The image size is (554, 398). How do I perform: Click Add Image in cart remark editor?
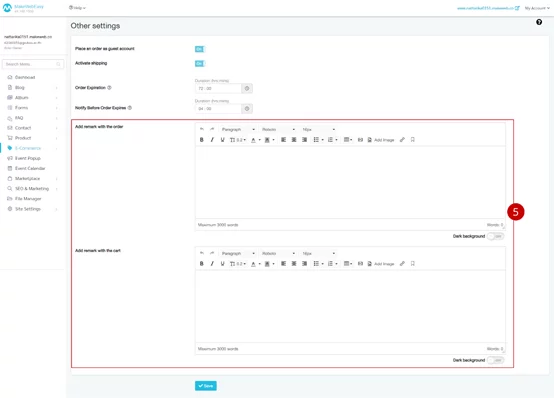(x=381, y=264)
